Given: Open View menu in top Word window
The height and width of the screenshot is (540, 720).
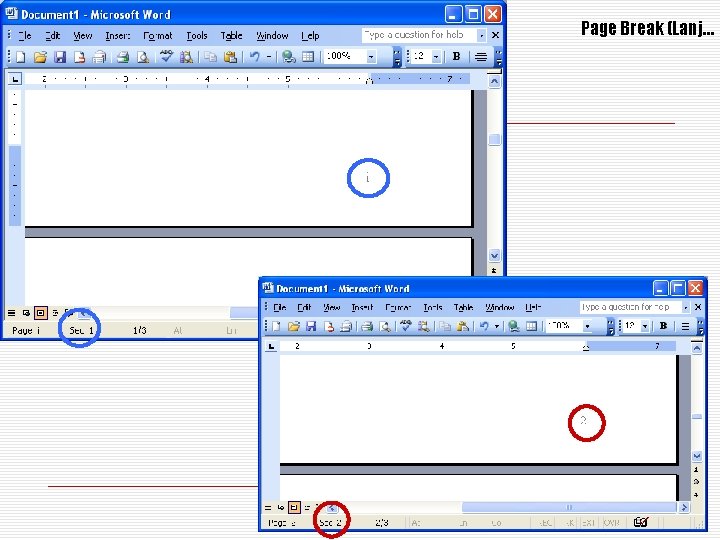Looking at the screenshot, I should pos(83,35).
